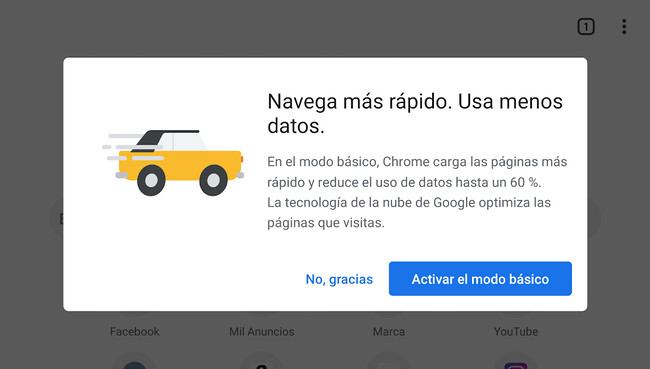Click the 'Navega más rápido. Usa menos datos.' heading

tap(415, 114)
